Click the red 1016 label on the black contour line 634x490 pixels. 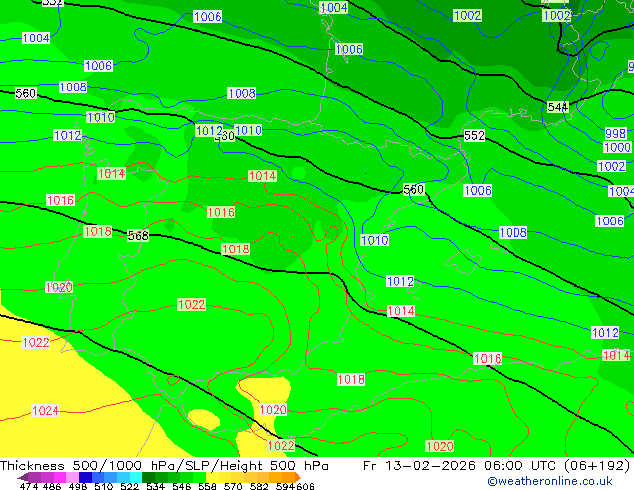tap(488, 359)
